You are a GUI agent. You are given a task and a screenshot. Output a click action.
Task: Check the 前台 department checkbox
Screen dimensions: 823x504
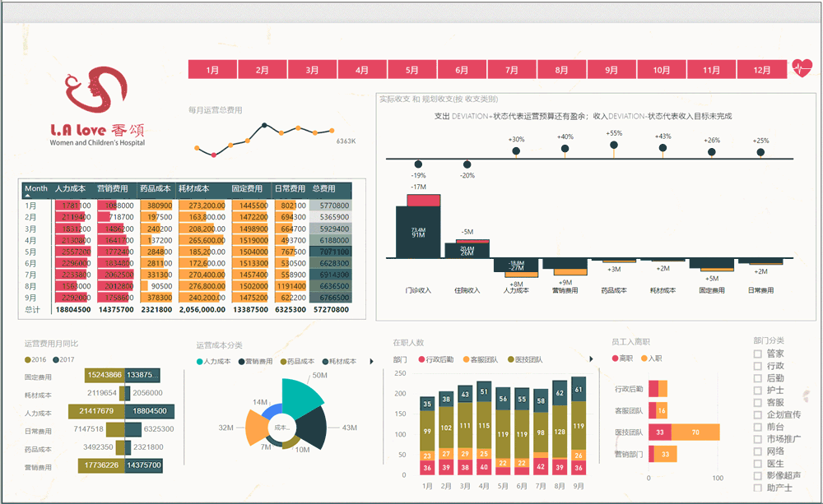(757, 427)
